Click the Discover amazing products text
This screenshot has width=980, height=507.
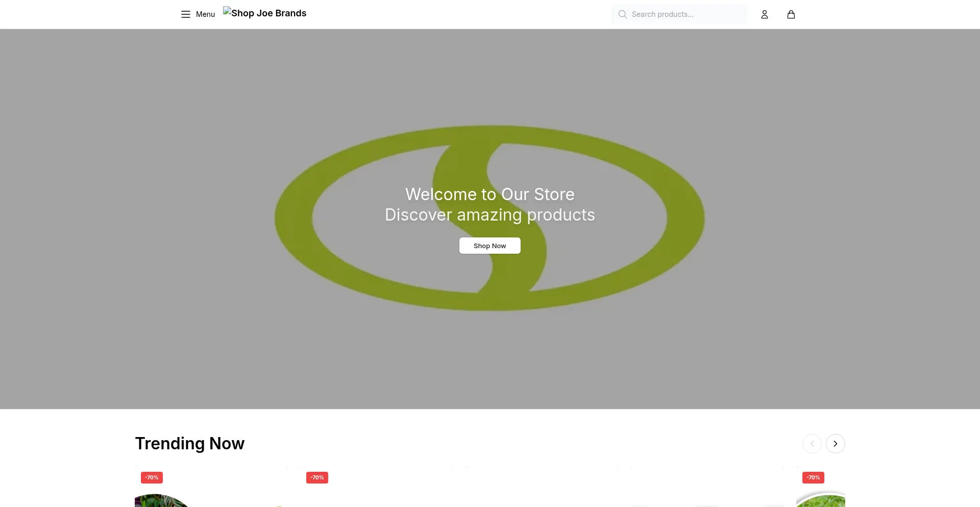coord(489,215)
